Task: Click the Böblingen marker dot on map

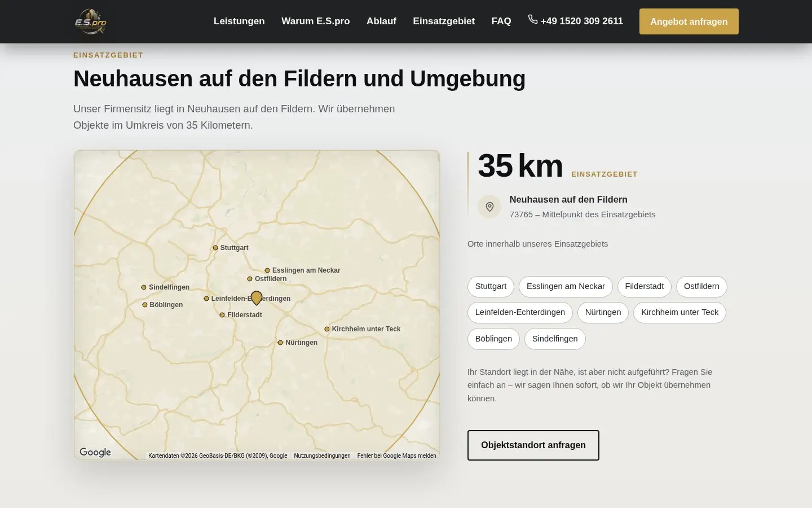Action: 145,305
